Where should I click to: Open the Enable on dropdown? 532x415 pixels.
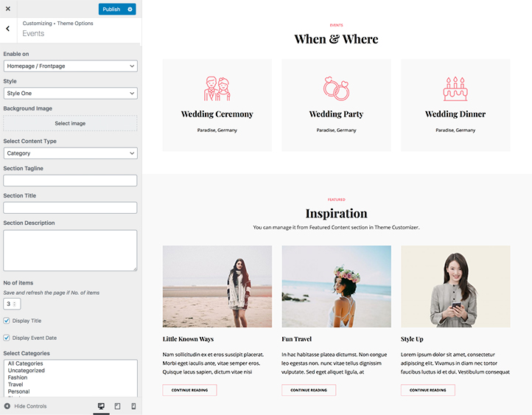point(70,66)
